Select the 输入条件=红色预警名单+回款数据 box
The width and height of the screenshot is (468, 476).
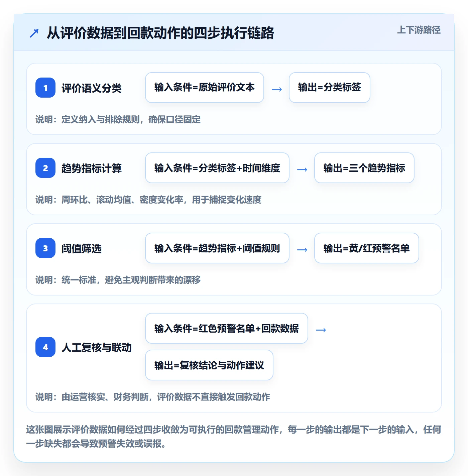coord(227,328)
